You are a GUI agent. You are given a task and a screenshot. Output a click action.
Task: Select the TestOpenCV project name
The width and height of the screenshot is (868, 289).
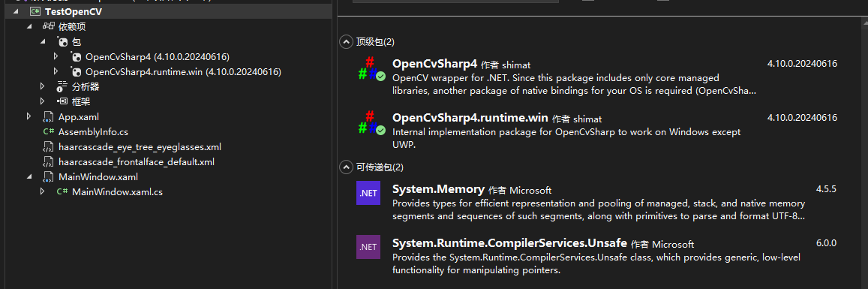(x=73, y=11)
